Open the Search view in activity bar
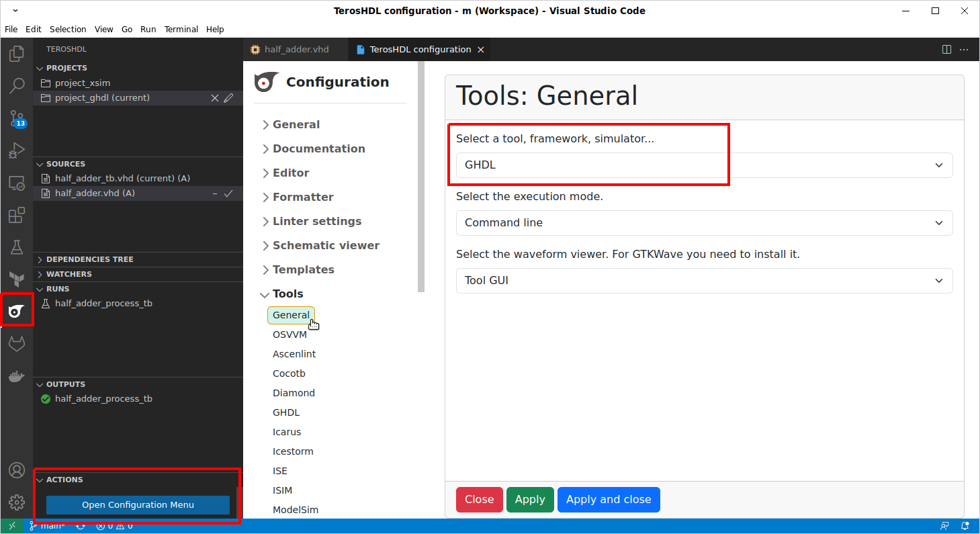This screenshot has height=534, width=980. click(x=17, y=86)
